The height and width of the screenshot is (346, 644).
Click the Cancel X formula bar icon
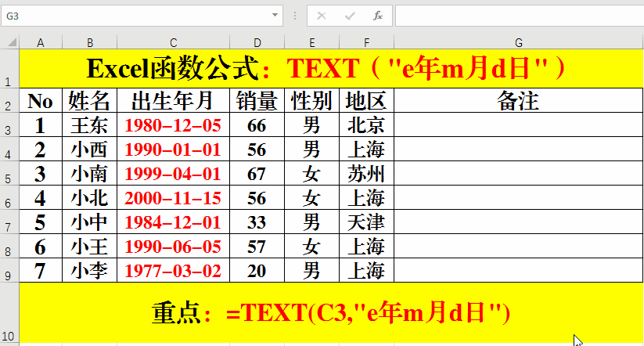coord(322,16)
